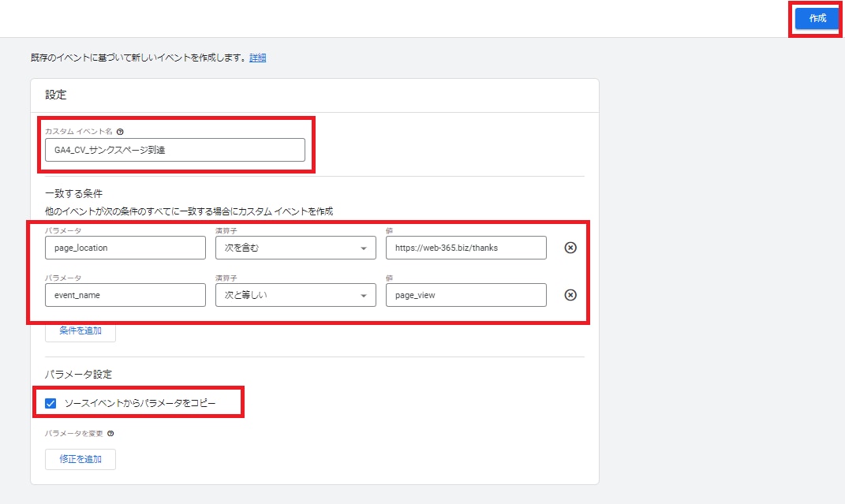Toggle ソースイベントからパラメータをコピー checkbox
The height and width of the screenshot is (504, 845).
(x=50, y=403)
